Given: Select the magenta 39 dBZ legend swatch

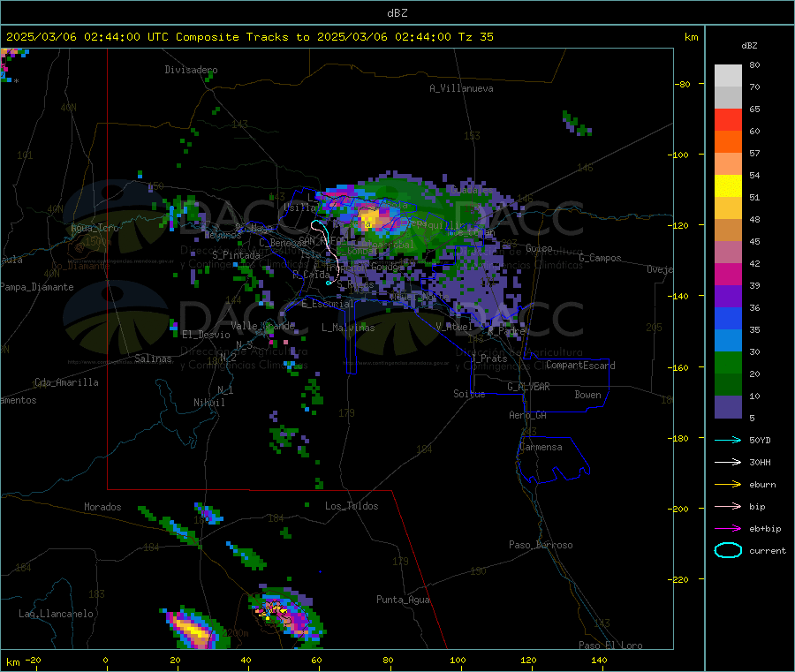Looking at the screenshot, I should point(728,274).
